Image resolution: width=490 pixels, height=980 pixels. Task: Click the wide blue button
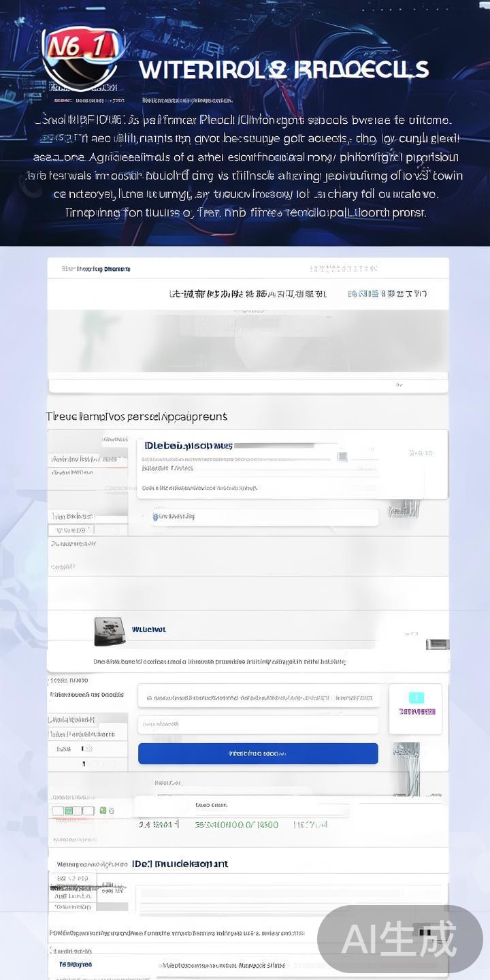coord(258,753)
